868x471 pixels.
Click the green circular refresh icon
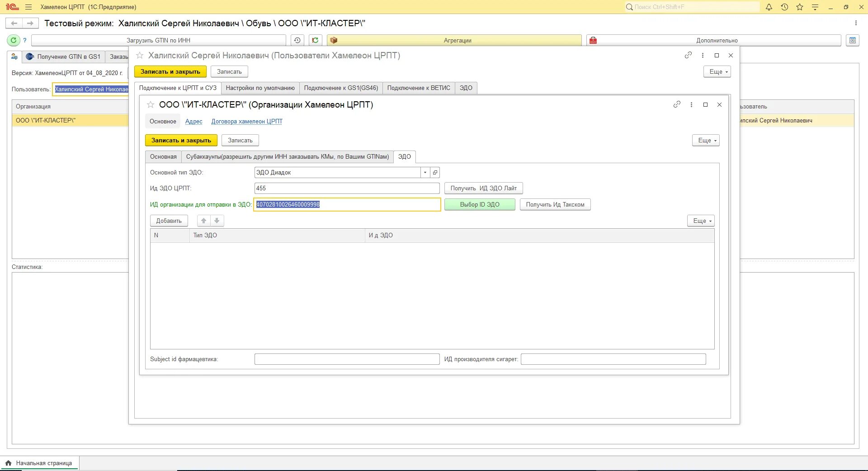(14, 40)
